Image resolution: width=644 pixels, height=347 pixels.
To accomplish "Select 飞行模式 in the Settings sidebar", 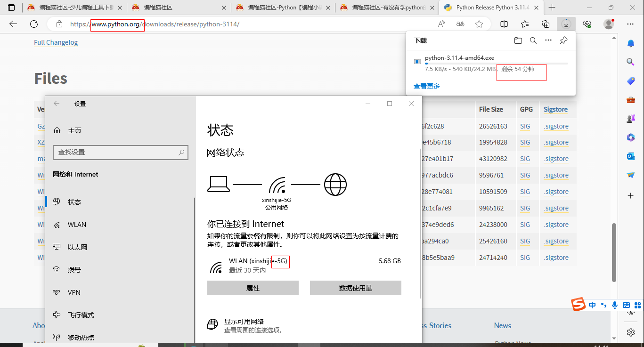I will pyautogui.click(x=121, y=315).
